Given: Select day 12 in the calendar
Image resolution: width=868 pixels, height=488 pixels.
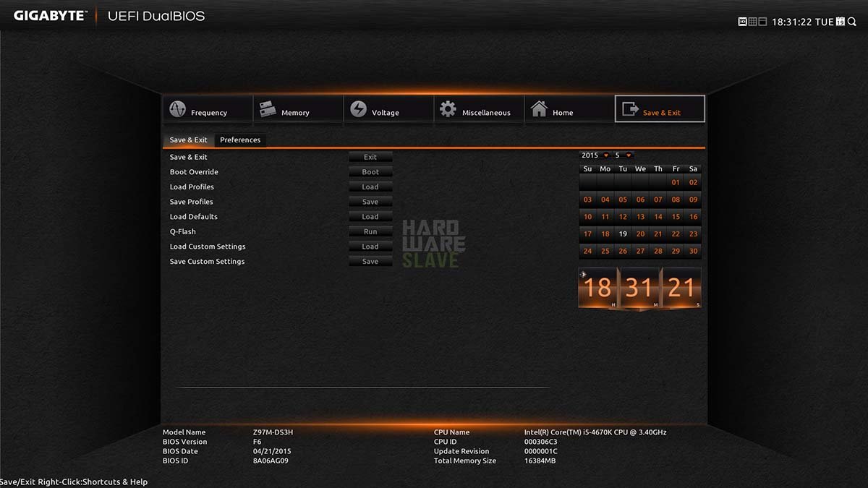Looking at the screenshot, I should point(623,217).
